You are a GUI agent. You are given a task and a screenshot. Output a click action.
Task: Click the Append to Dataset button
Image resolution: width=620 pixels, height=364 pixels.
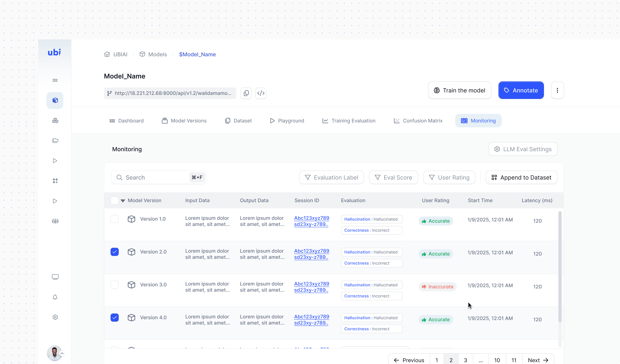(x=521, y=177)
